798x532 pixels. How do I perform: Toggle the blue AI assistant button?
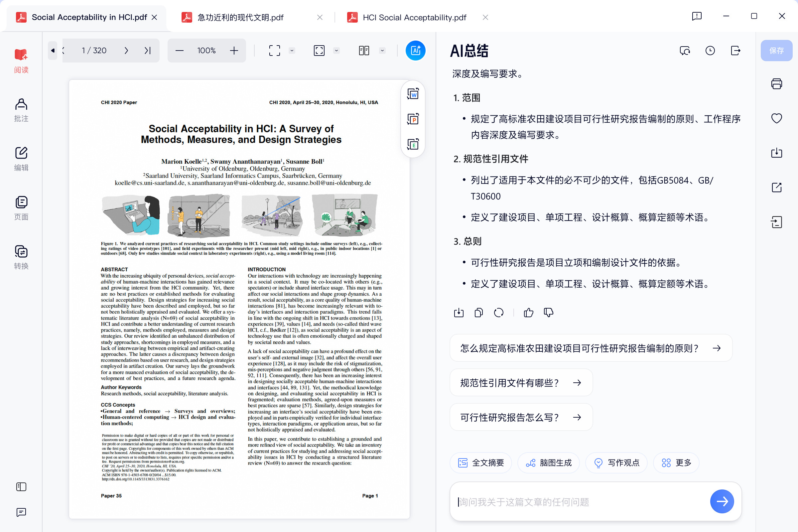416,51
